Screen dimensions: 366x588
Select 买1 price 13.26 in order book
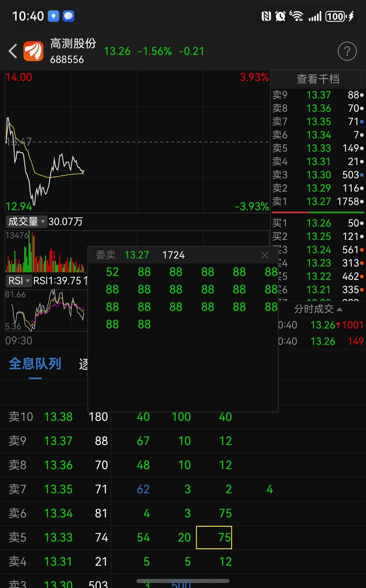click(x=319, y=223)
